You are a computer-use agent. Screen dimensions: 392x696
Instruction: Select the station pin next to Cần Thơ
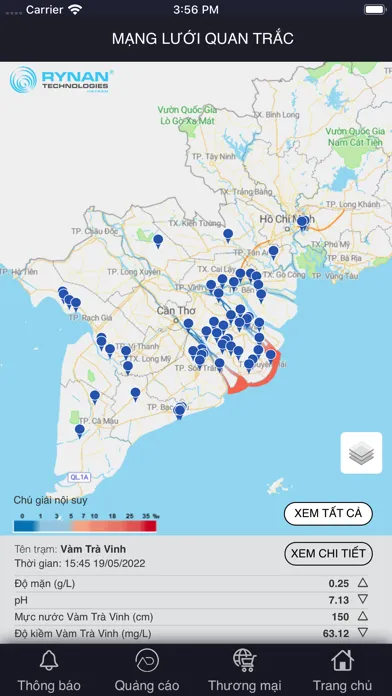click(188, 324)
